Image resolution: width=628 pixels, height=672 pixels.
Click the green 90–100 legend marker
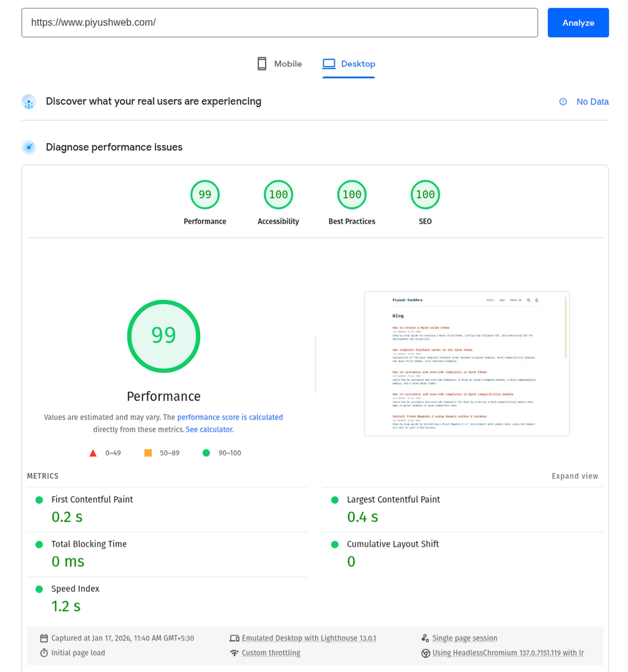pos(206,453)
